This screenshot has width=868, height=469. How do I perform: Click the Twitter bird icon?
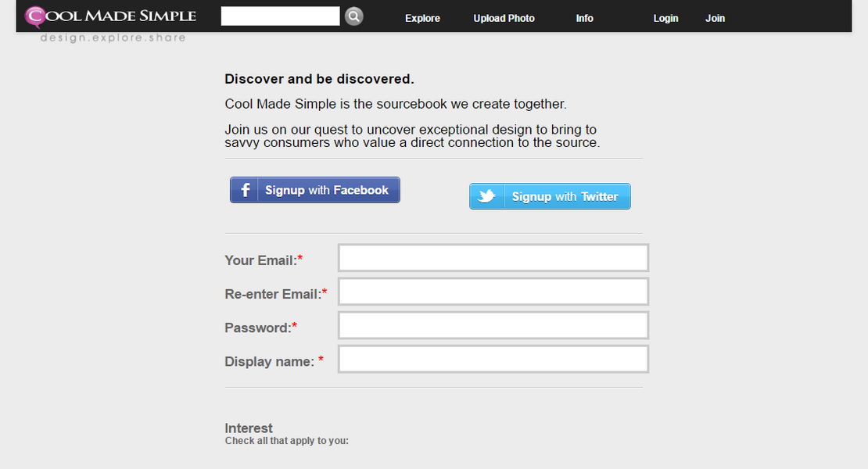coord(486,197)
